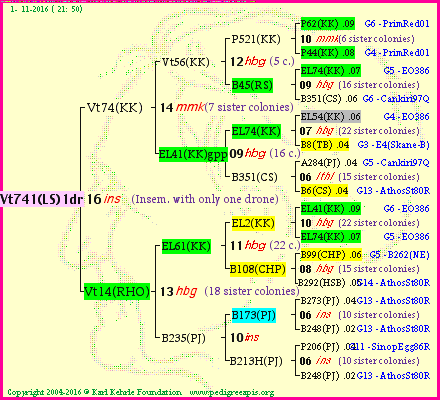This screenshot has width=440, height=400.
Task: Click '12 hbg (5 c.)' text
Action: (263, 62)
